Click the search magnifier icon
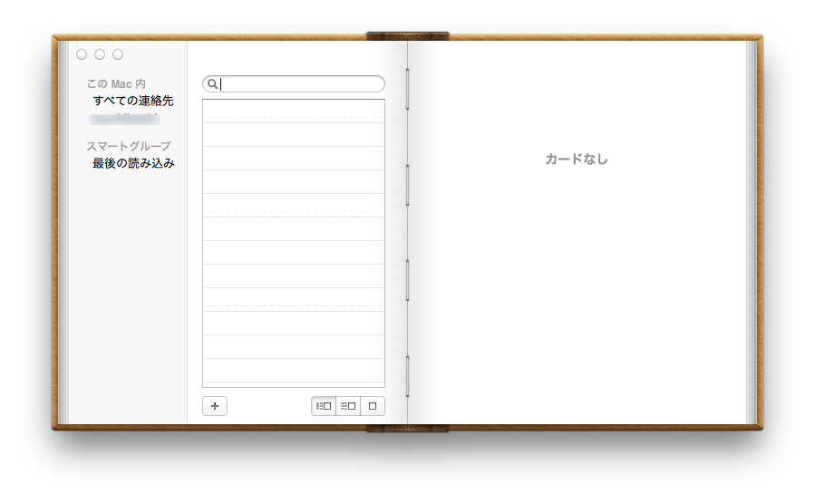This screenshot has width=815, height=504. coord(212,83)
